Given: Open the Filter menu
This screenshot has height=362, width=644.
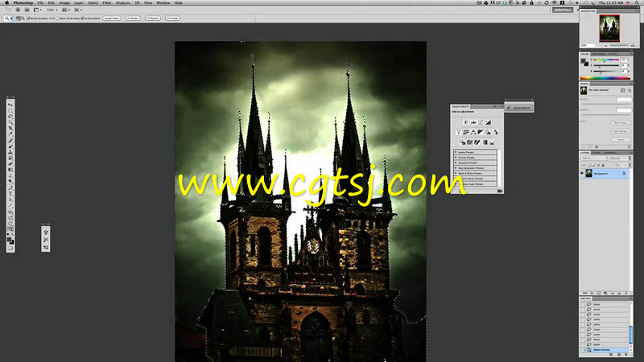Looking at the screenshot, I should click(x=107, y=2).
